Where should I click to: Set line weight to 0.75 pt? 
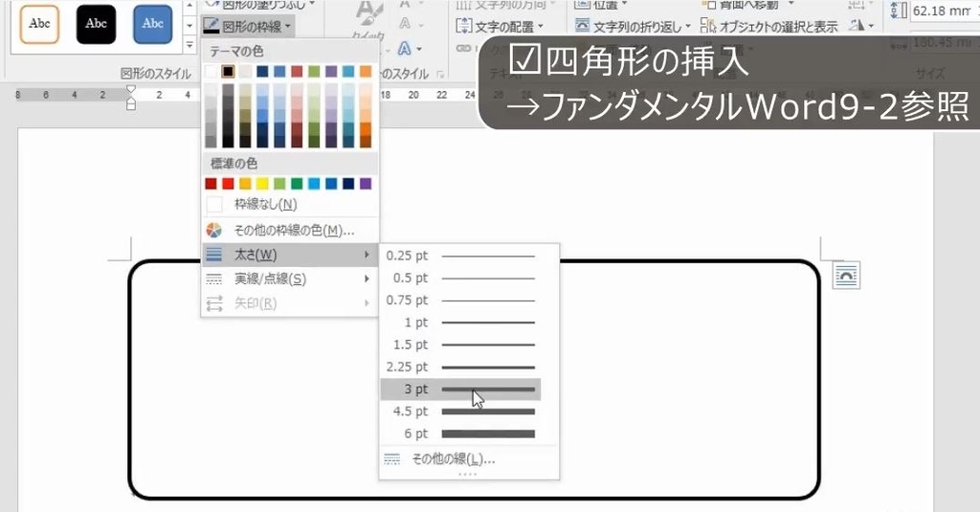460,301
